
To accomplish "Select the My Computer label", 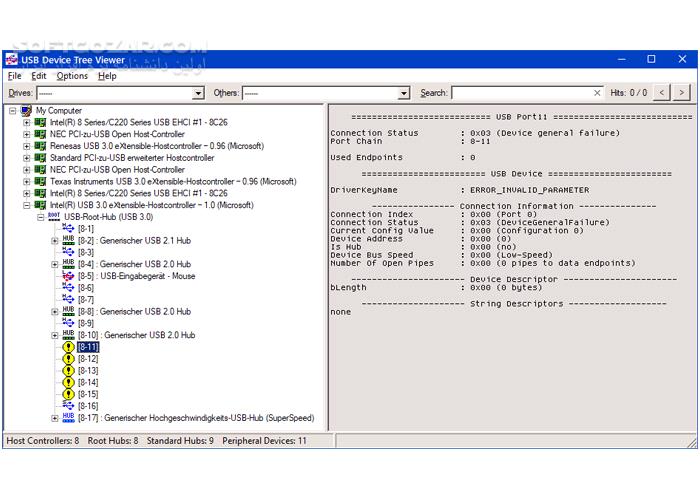I will pos(59,110).
